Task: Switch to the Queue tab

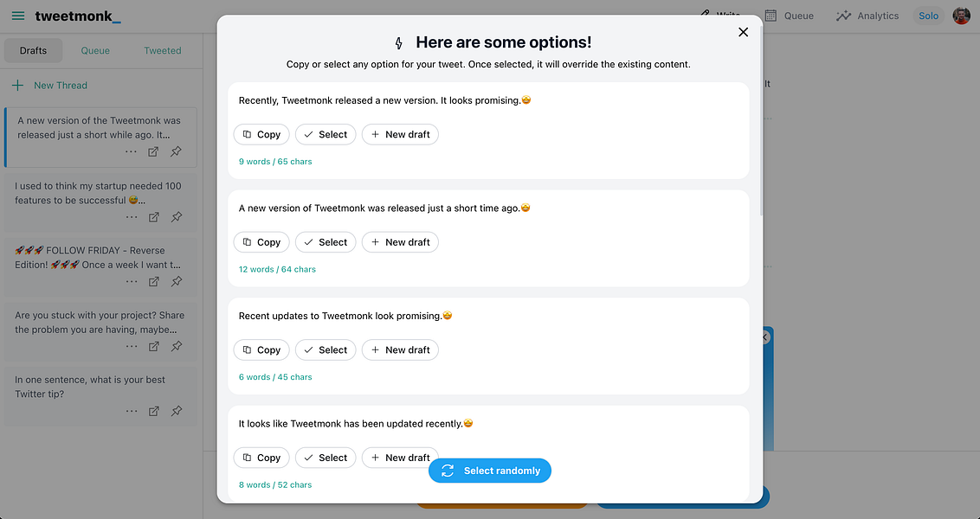Action: pyautogui.click(x=95, y=50)
